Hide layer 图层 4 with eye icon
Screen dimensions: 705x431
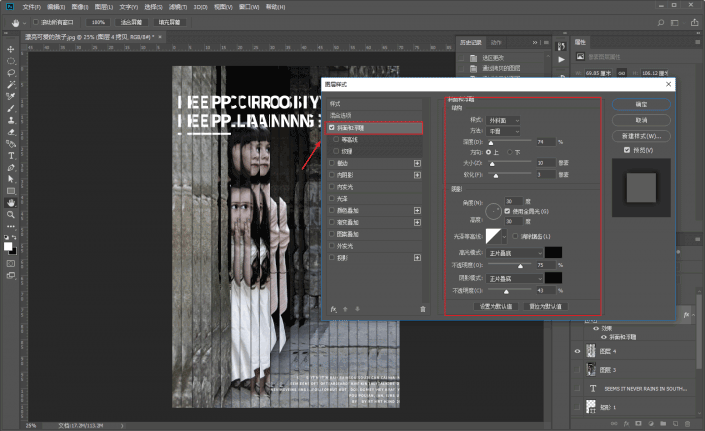click(577, 351)
